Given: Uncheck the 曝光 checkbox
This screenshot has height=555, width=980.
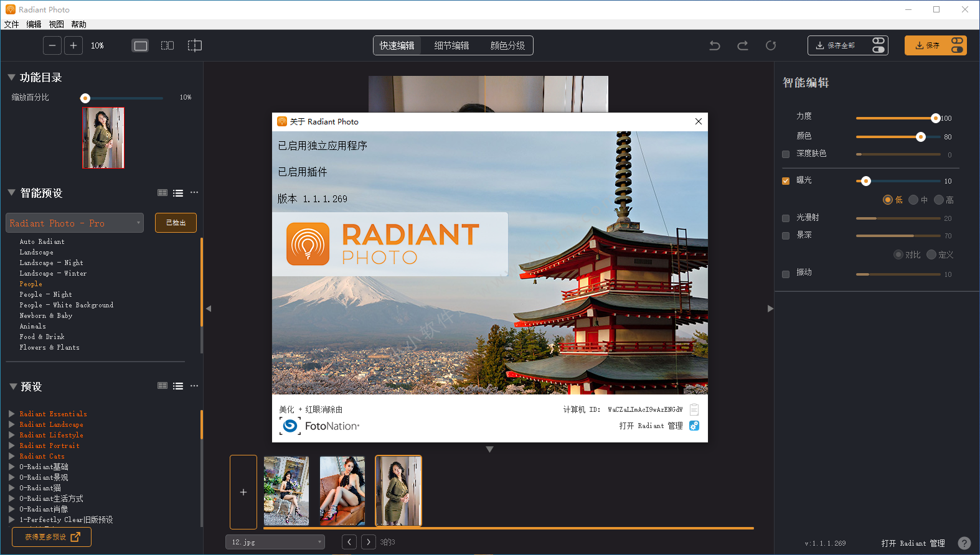Looking at the screenshot, I should pos(786,181).
